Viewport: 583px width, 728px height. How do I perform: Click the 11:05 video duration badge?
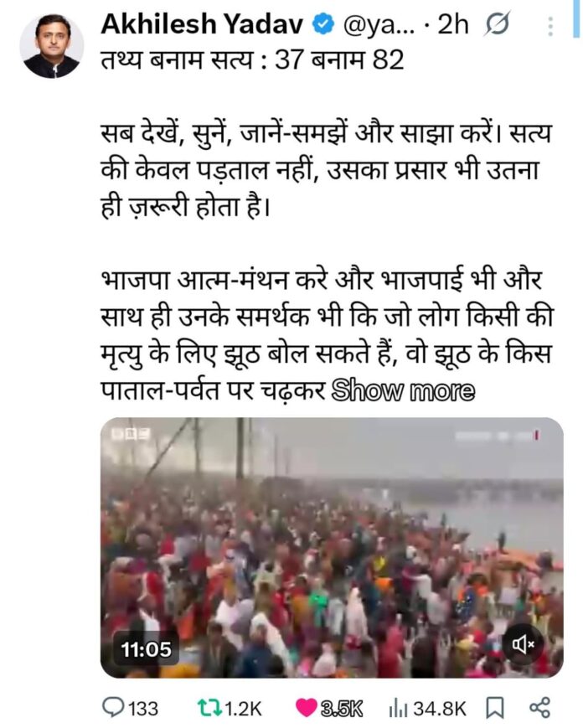[x=147, y=648]
